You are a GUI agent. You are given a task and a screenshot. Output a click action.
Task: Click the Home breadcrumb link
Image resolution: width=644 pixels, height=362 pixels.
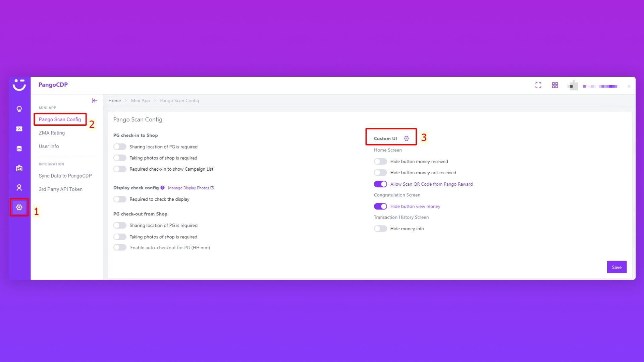click(x=114, y=101)
